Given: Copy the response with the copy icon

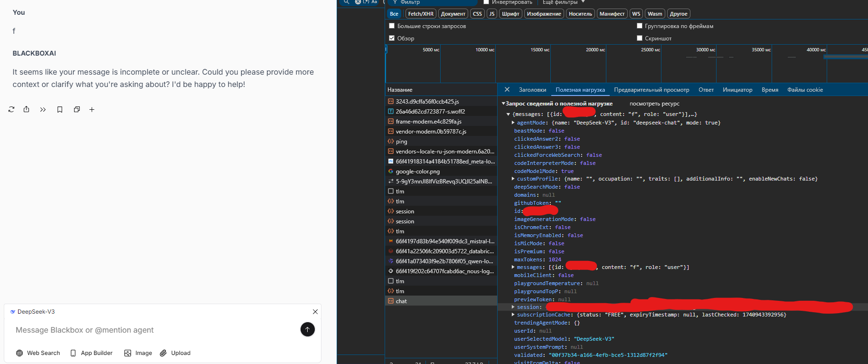Looking at the screenshot, I should click(77, 109).
